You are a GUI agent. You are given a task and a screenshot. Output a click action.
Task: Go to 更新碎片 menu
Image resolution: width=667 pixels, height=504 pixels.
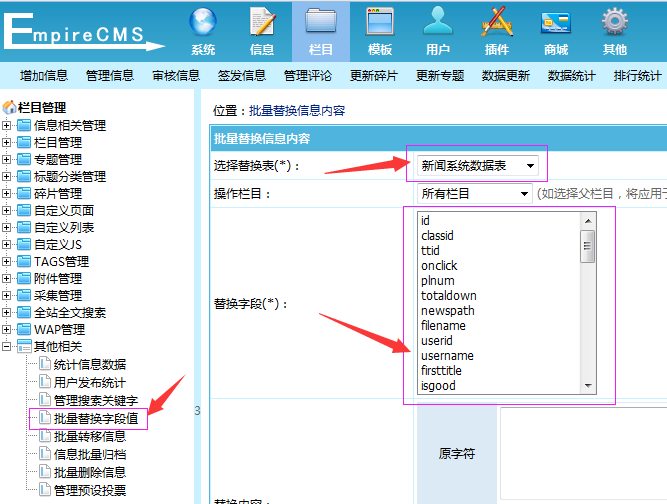tap(373, 76)
